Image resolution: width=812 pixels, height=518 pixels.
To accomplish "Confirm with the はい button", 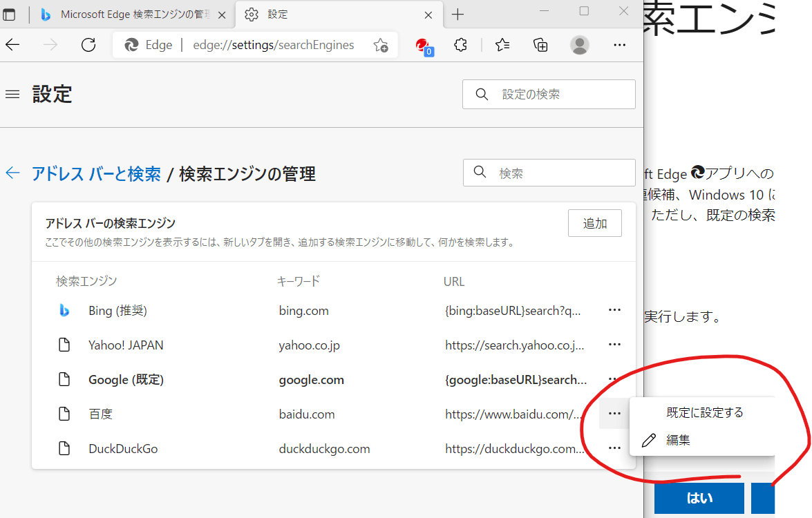I will (x=699, y=498).
